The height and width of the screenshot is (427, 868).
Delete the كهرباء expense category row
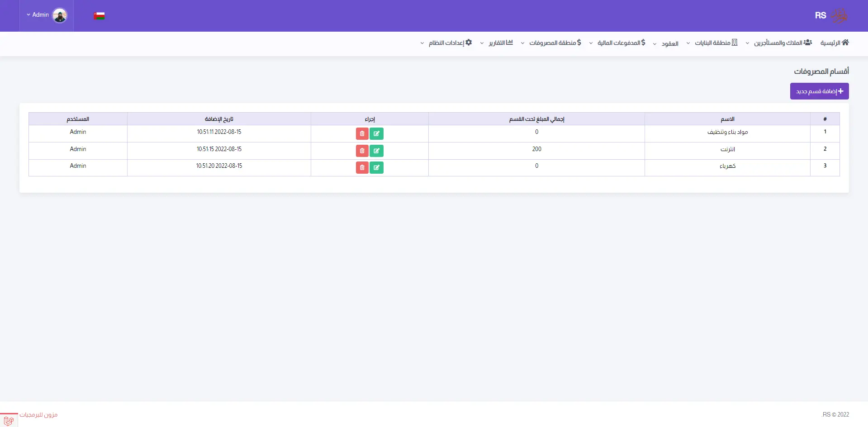[362, 168]
